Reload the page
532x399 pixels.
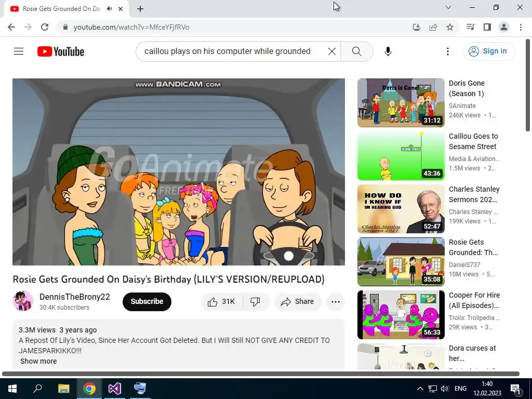click(45, 27)
